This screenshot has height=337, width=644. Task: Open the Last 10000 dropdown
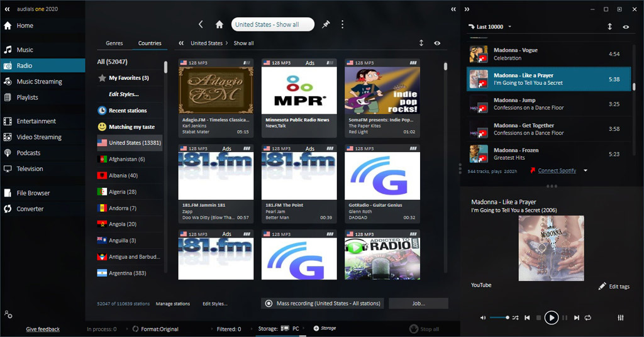(x=490, y=26)
